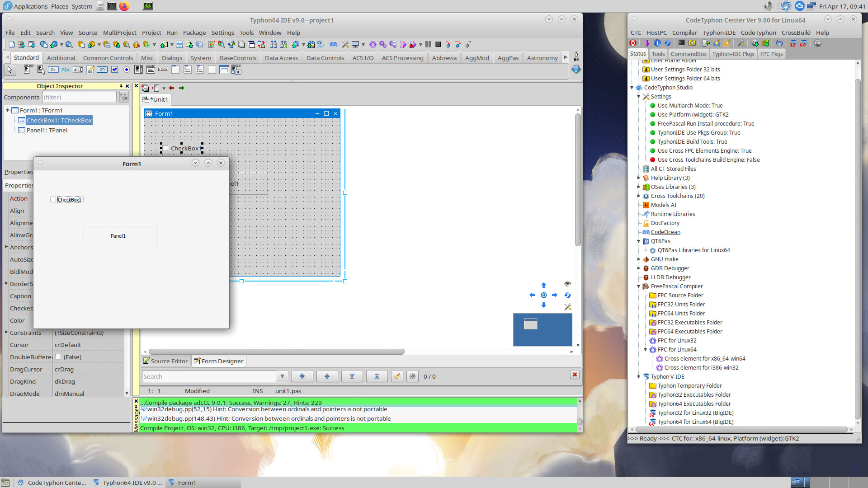Screen dimensions: 868x488
Task: Open the CodeOcean link
Action: (x=665, y=232)
